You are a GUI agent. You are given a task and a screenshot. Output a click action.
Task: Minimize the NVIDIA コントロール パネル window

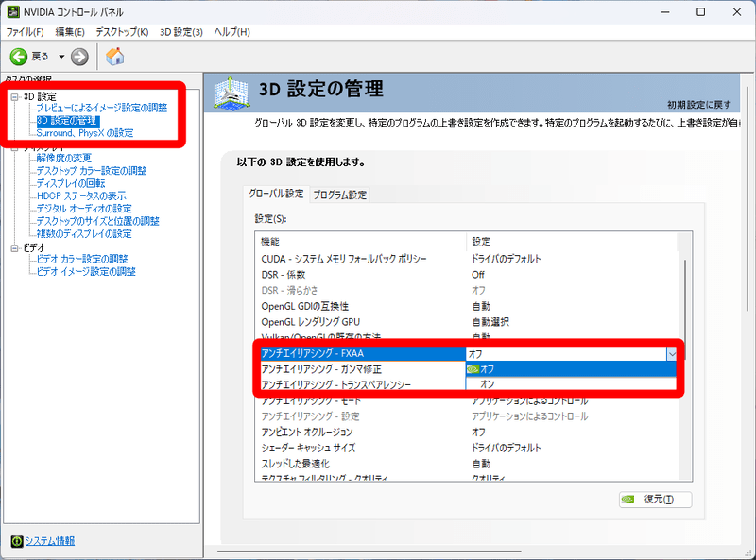666,12
